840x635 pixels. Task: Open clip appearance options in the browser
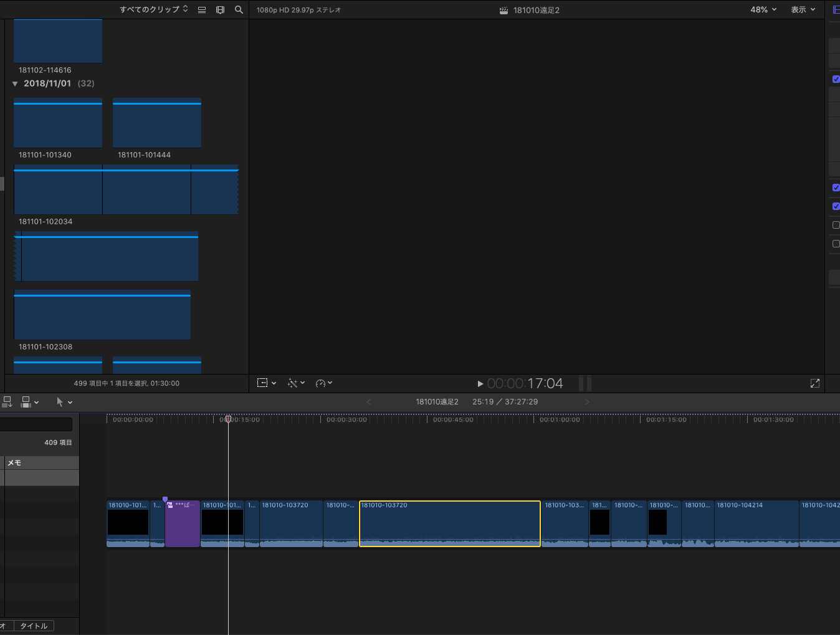[x=220, y=10]
